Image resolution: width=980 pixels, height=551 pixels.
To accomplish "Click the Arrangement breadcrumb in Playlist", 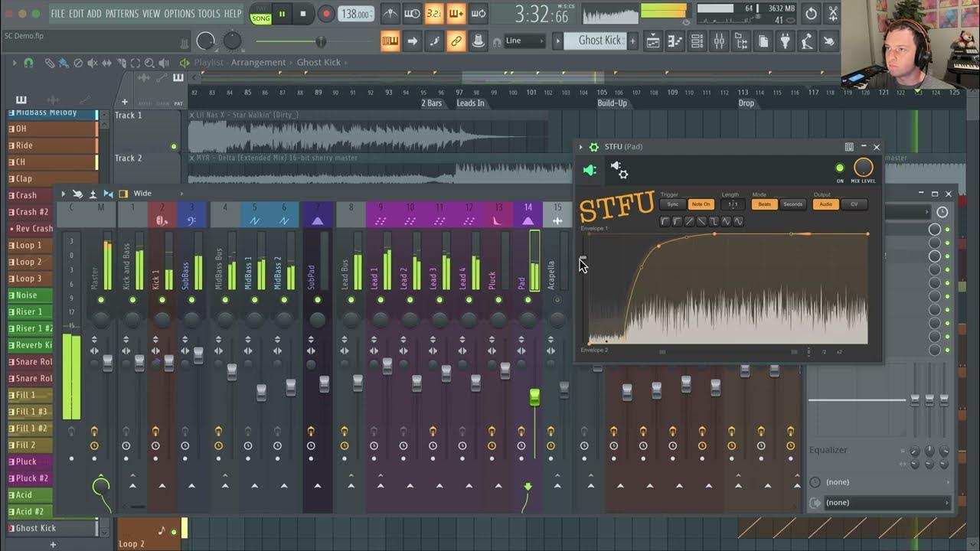I will pyautogui.click(x=258, y=63).
